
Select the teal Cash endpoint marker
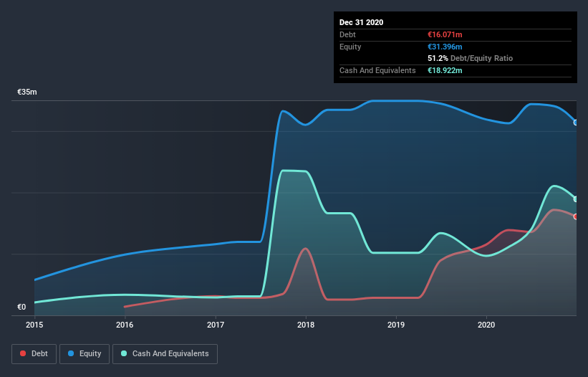click(x=576, y=199)
